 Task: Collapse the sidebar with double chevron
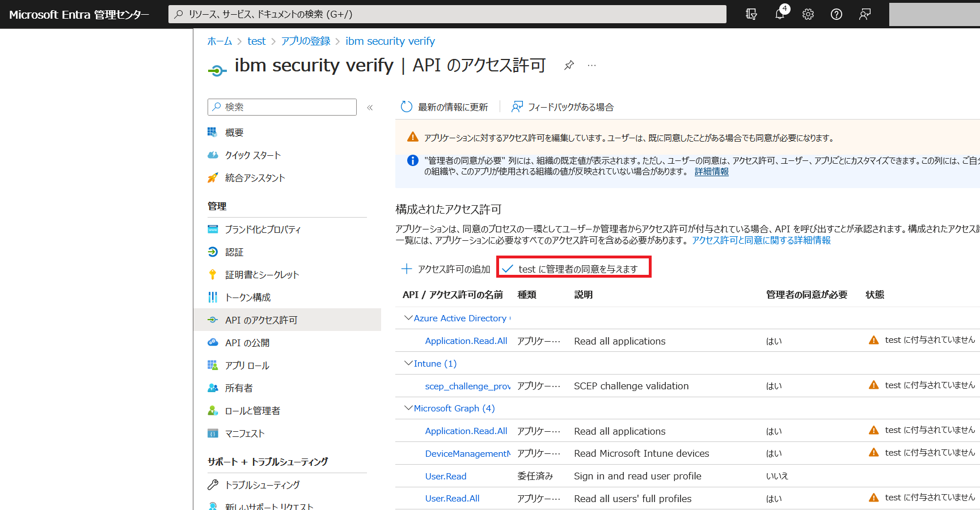pos(370,107)
